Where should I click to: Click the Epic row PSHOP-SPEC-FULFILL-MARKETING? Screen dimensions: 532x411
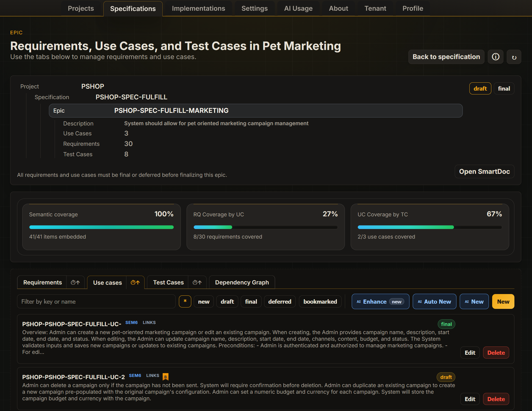256,111
